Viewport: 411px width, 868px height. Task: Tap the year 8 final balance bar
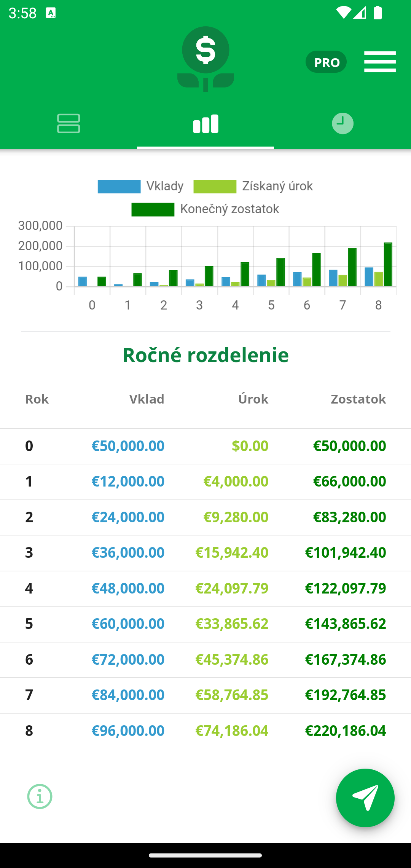pos(388,264)
